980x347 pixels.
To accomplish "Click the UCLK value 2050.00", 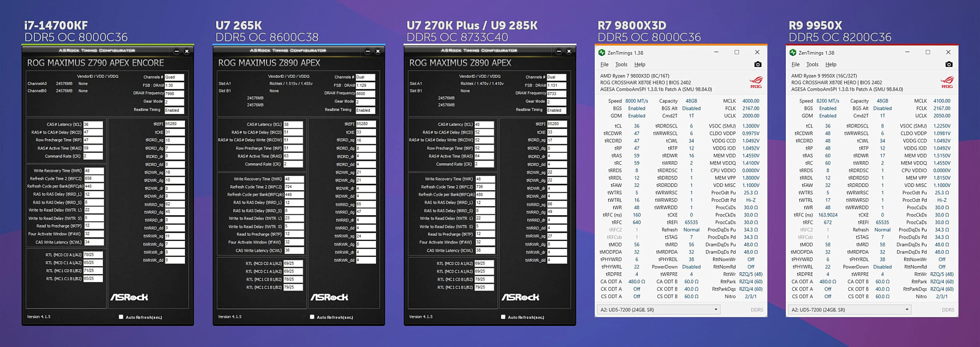I will point(942,116).
